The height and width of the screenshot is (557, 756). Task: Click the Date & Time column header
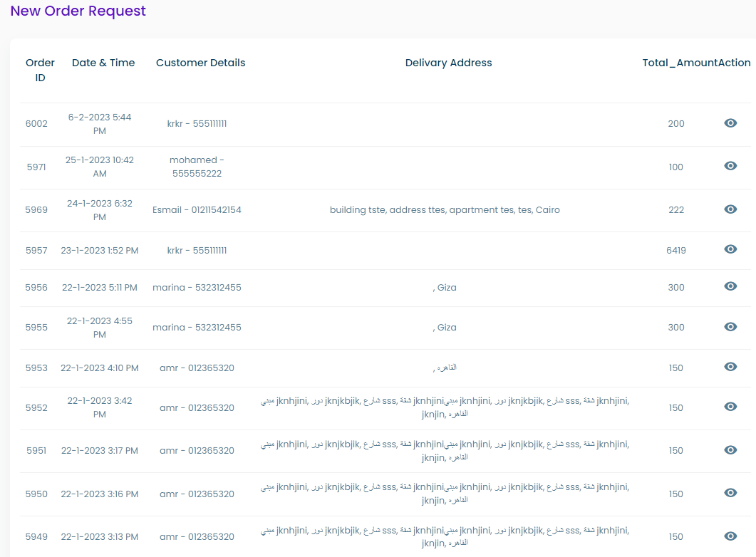coord(103,63)
